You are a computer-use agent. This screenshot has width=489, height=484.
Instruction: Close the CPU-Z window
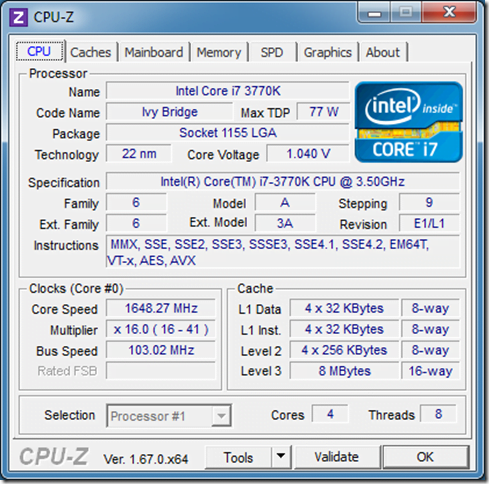click(449, 13)
